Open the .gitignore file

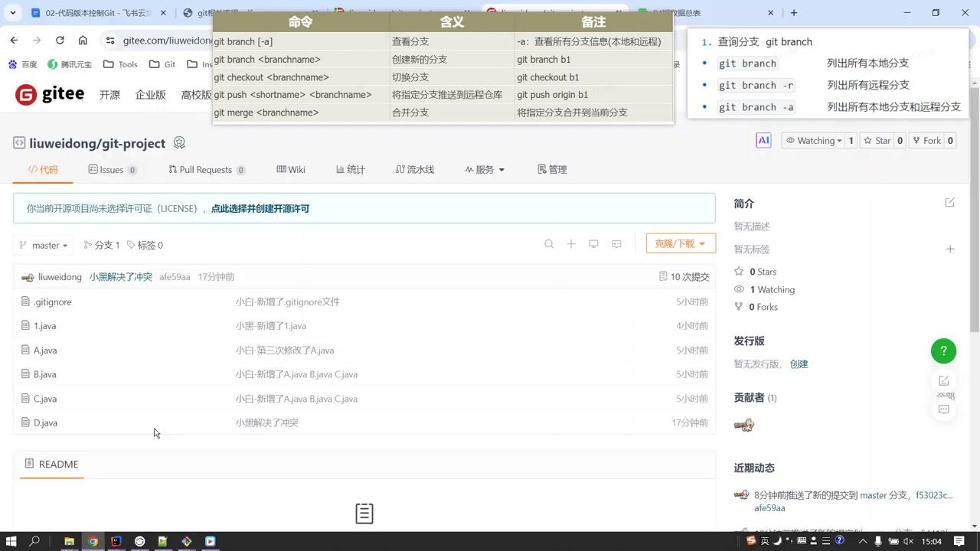[53, 302]
